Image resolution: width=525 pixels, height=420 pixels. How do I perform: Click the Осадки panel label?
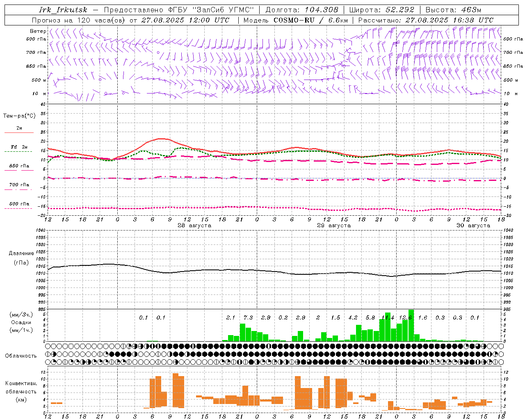click(x=21, y=323)
